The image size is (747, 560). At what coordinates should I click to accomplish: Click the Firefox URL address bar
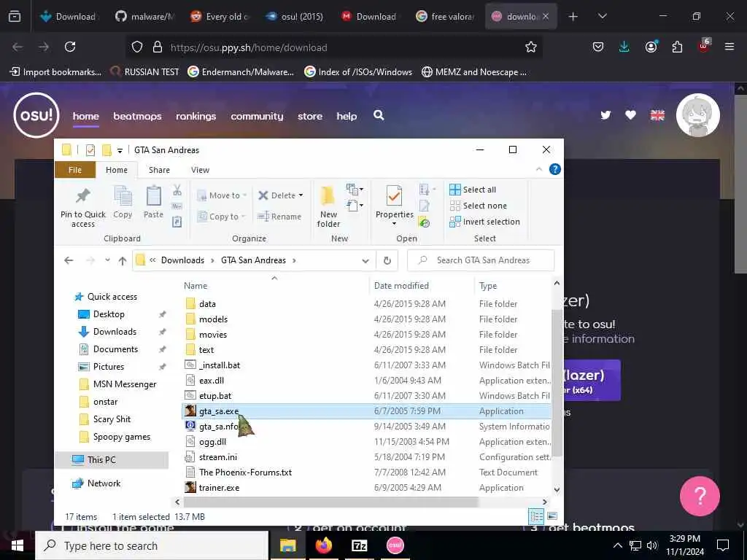tap(333, 47)
